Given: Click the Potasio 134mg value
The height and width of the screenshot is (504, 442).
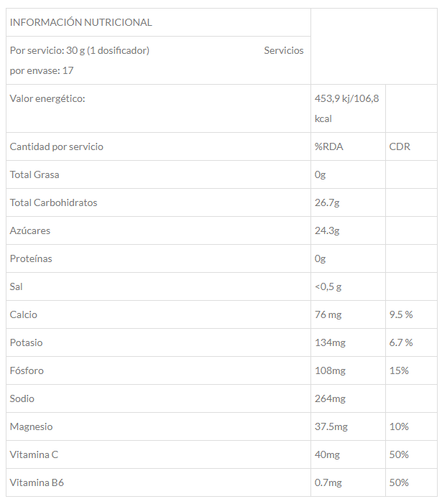Looking at the screenshot, I should pyautogui.click(x=330, y=342).
